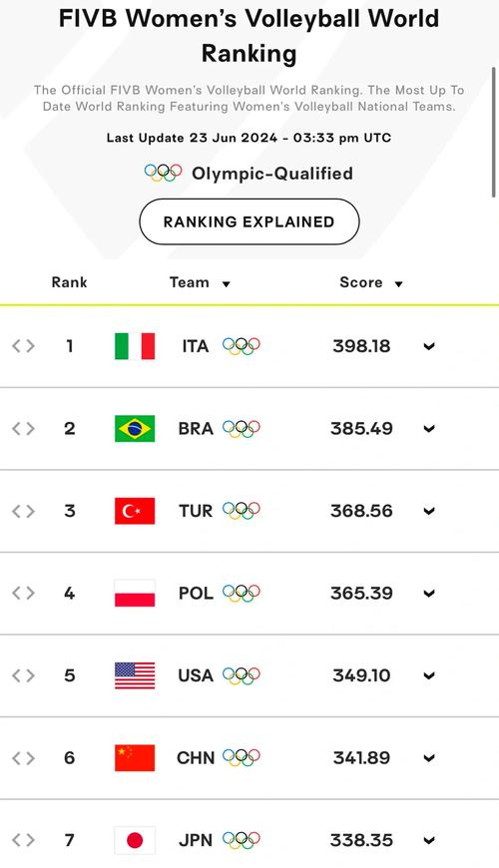Click rank-change arrows beside rank 5

pyautogui.click(x=23, y=675)
